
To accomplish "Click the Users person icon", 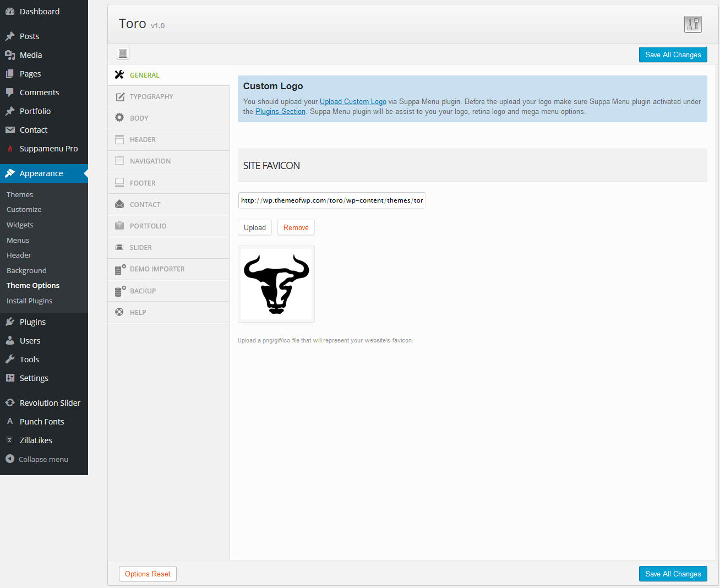I will click(10, 341).
